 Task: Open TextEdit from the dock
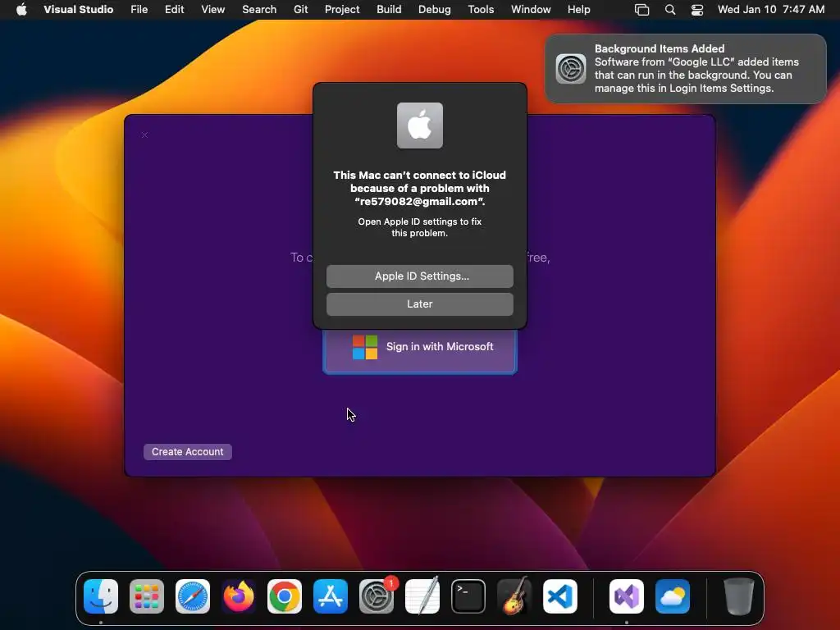[x=422, y=596]
